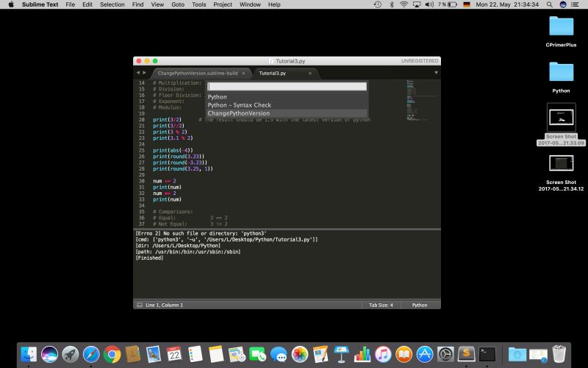
Task: Open AirPlay display menu in menu bar
Action: point(417,4)
